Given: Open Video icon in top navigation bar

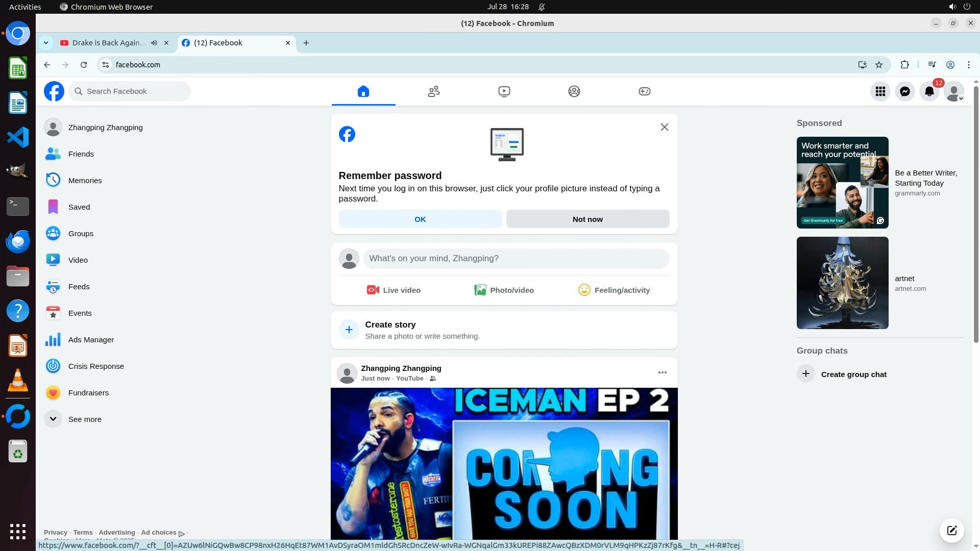Looking at the screenshot, I should pyautogui.click(x=504, y=91).
